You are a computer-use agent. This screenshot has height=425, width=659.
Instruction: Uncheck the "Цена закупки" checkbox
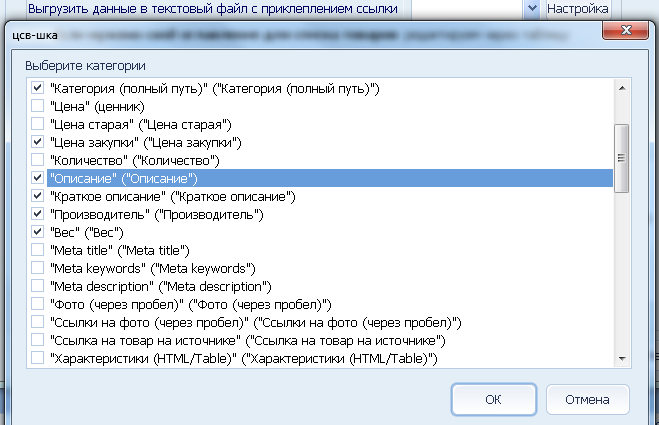(x=37, y=142)
